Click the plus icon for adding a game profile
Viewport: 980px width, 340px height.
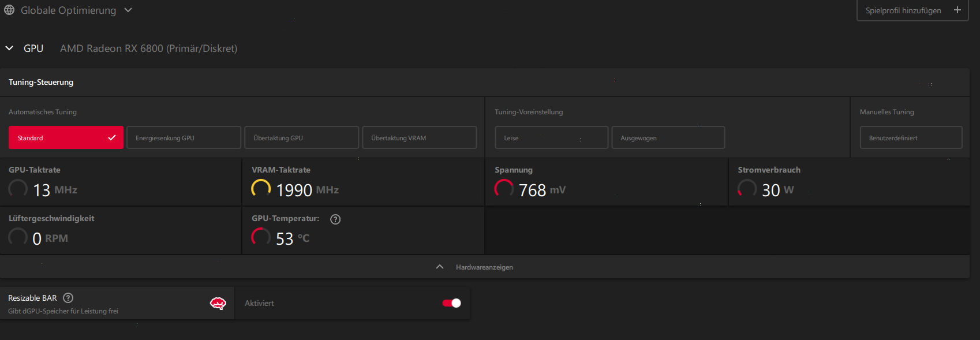pos(957,10)
